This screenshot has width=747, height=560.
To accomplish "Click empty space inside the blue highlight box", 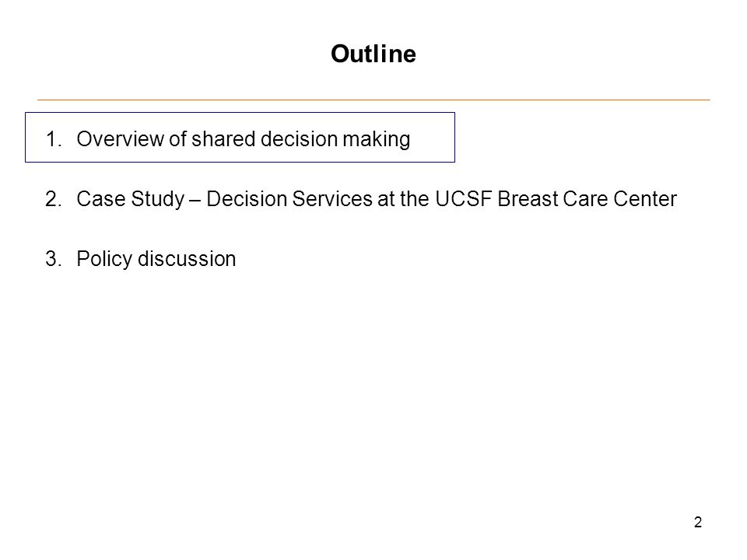I will tap(433, 138).
